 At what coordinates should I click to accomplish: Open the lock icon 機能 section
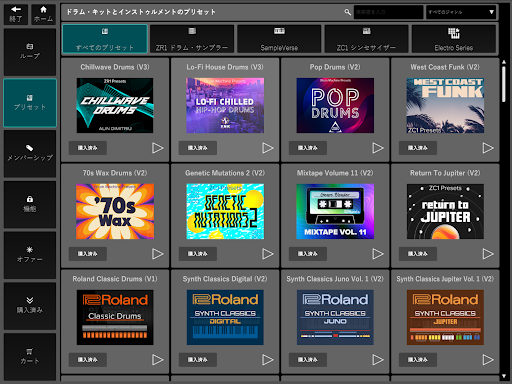click(x=30, y=204)
